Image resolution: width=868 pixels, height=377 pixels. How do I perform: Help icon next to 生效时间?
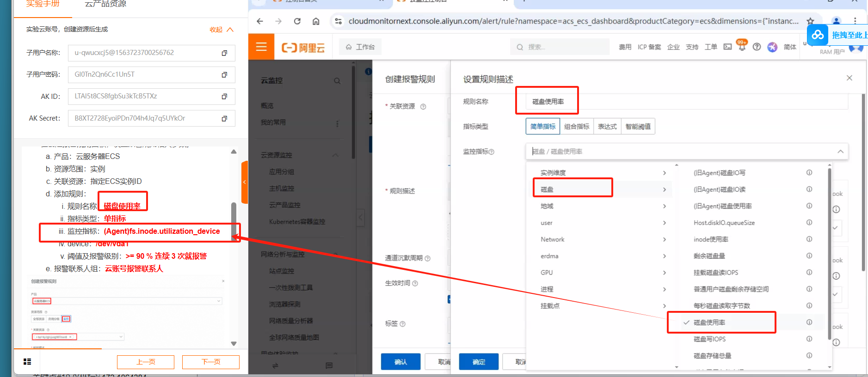click(415, 283)
